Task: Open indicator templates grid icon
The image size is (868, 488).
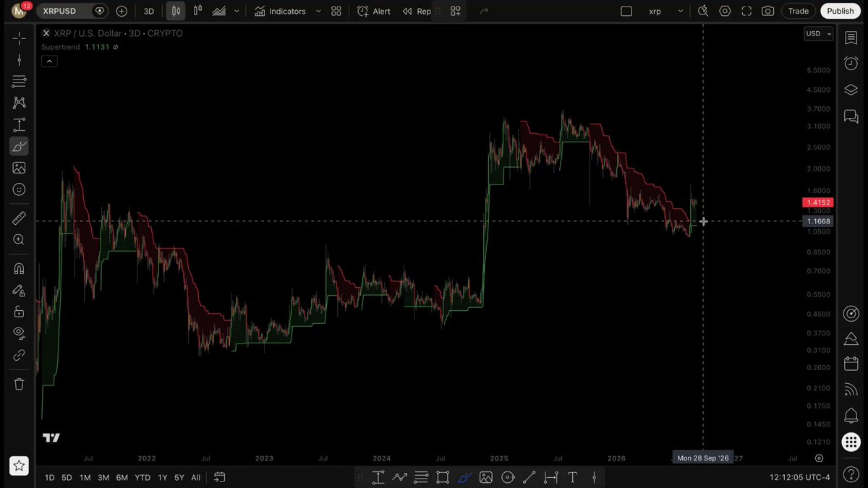Action: click(336, 11)
